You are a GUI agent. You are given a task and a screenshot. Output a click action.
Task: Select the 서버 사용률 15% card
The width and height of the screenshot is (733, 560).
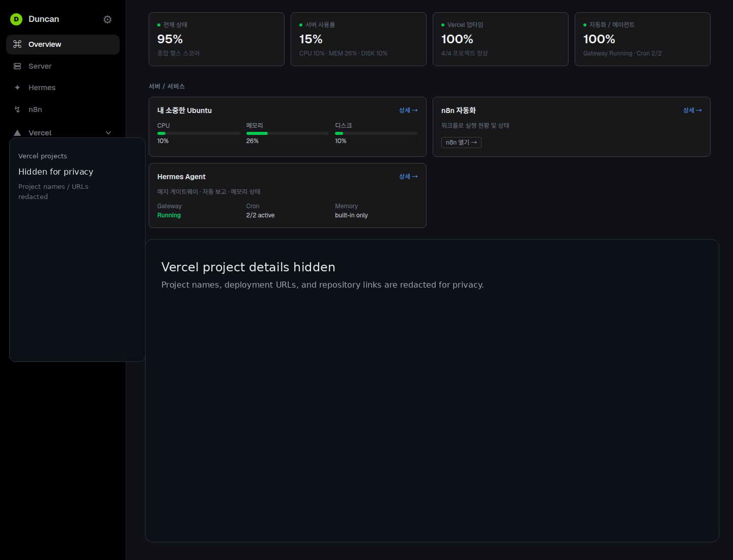point(358,39)
